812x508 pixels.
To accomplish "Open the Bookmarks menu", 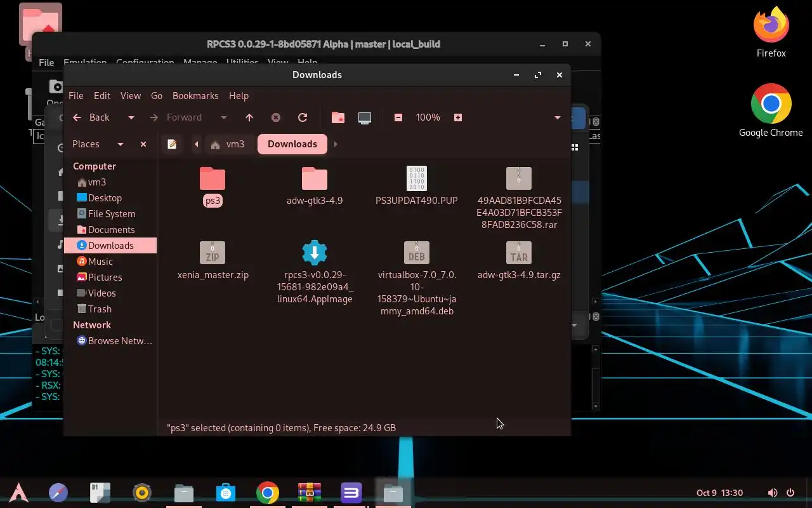I will coord(195,96).
